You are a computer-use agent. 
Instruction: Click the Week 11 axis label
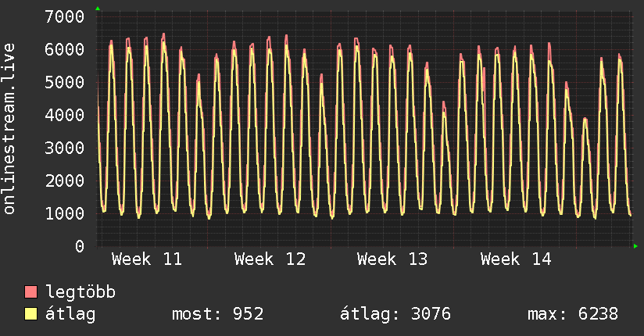click(147, 259)
